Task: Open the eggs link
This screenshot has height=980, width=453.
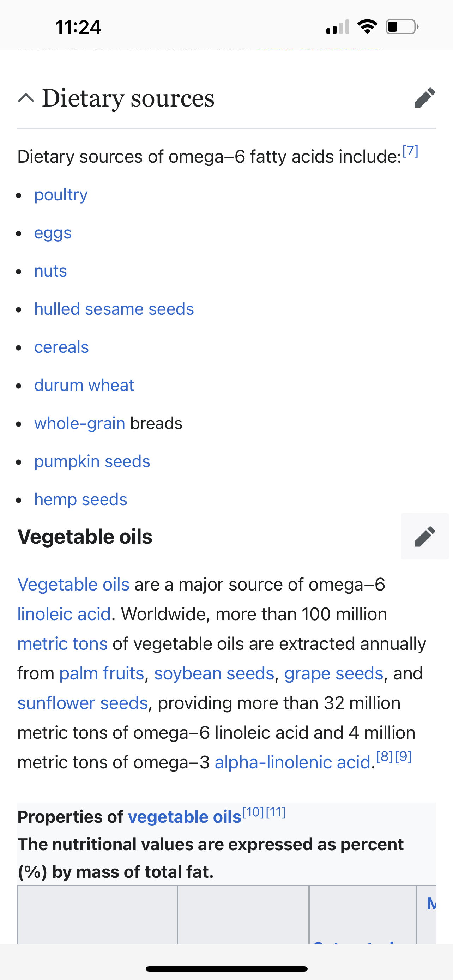Action: (x=53, y=233)
